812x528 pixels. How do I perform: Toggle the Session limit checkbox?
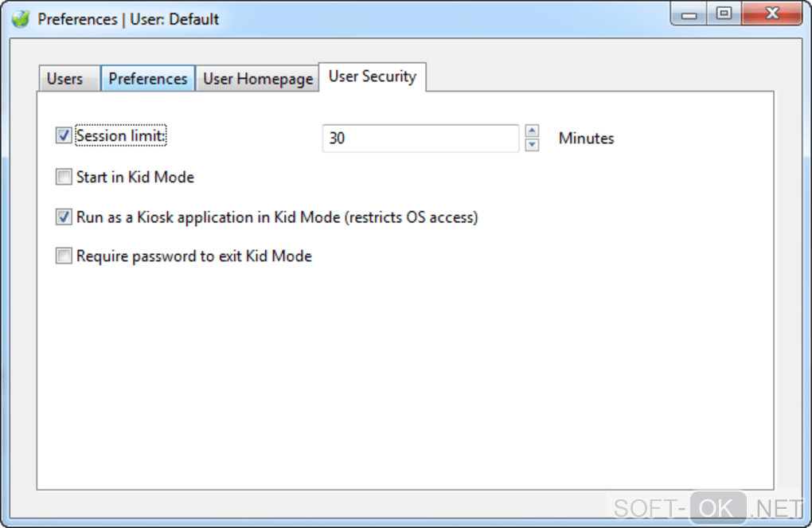coord(64,136)
